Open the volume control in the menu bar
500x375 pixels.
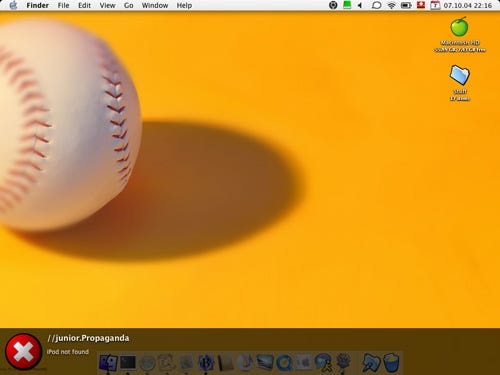(x=360, y=5)
